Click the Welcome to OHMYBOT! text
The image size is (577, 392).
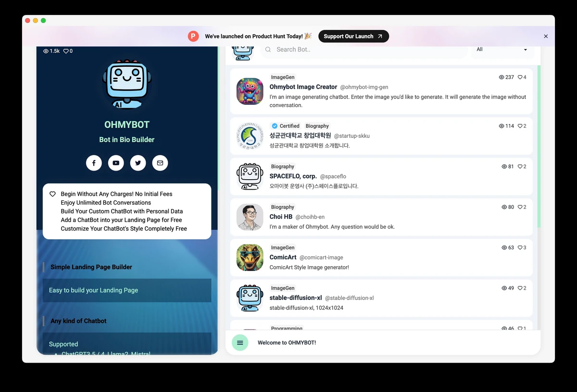pos(287,343)
